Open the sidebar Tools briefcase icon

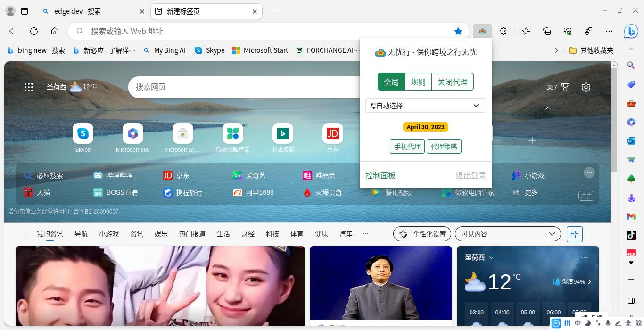pyautogui.click(x=631, y=103)
